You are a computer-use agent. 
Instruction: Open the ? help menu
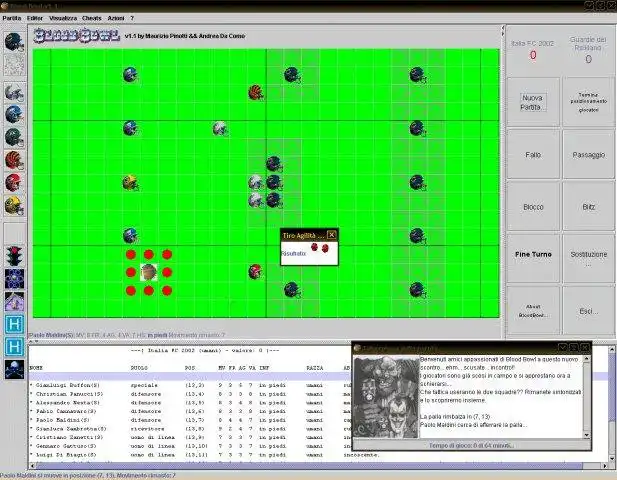(x=132, y=18)
